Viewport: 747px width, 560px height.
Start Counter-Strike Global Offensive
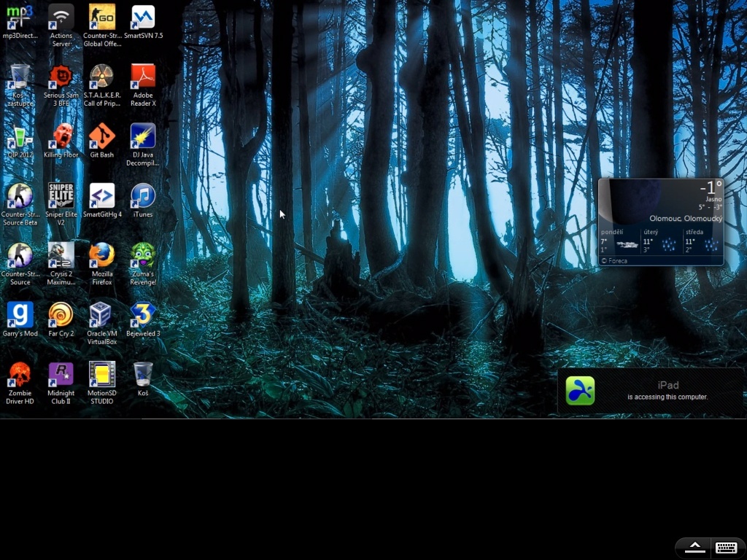[101, 16]
